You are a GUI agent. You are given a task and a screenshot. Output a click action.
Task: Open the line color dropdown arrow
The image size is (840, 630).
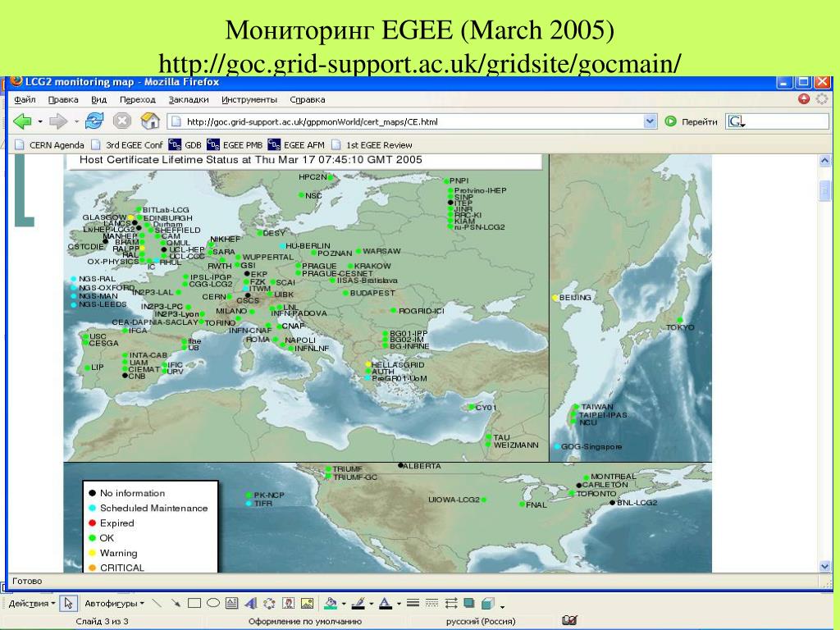click(372, 604)
